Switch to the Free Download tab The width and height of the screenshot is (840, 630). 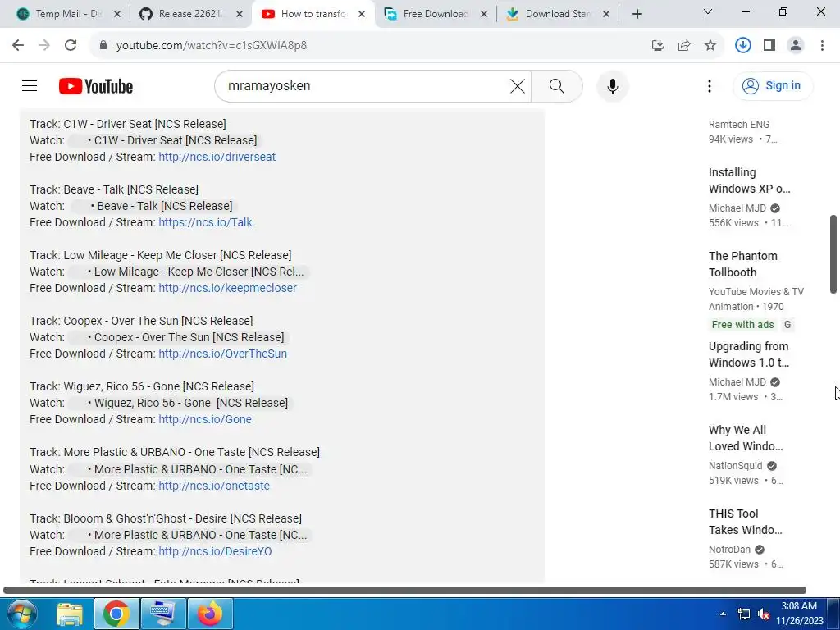pyautogui.click(x=435, y=14)
